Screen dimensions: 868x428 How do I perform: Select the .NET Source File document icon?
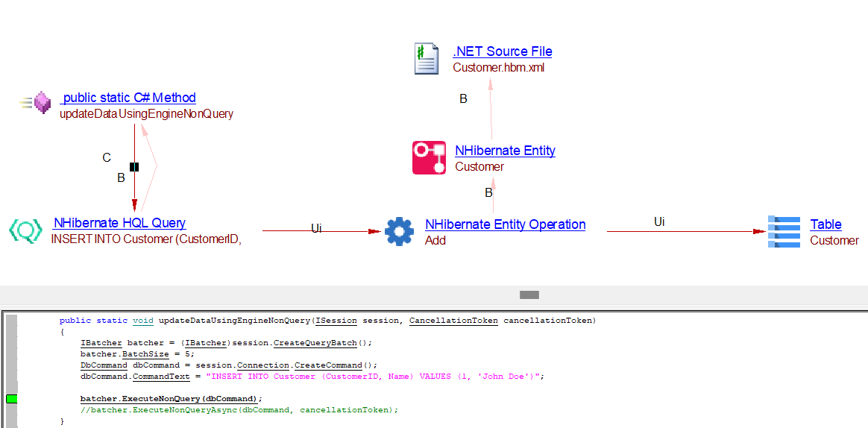427,59
